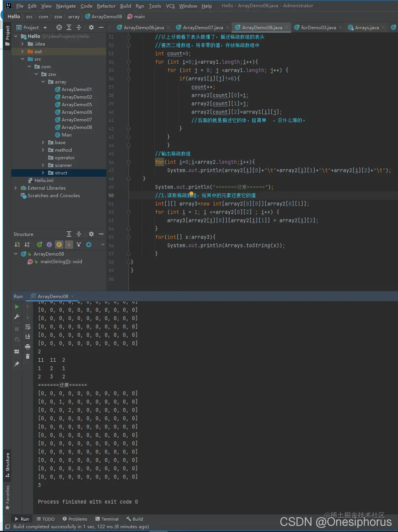The width and height of the screenshot is (398, 532).
Task: Print console output with printer icon
Action: click(28, 347)
